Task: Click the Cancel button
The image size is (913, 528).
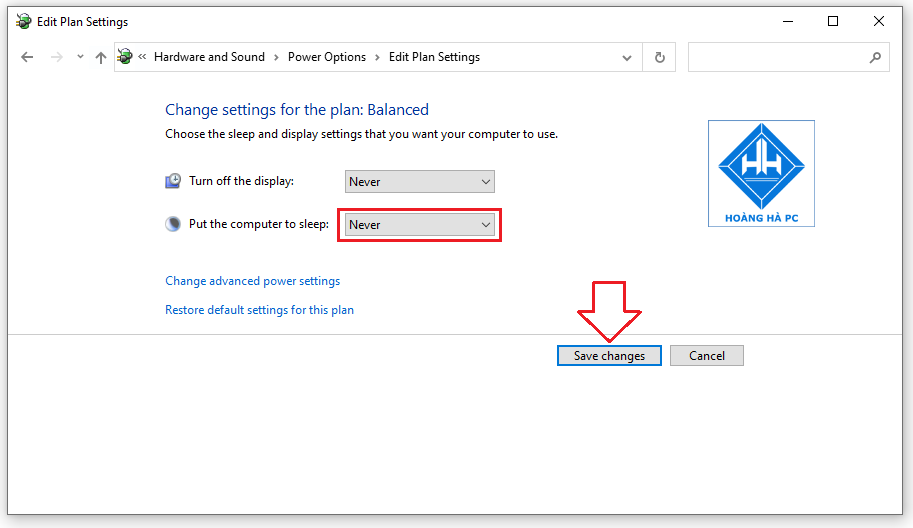Action: (x=707, y=356)
